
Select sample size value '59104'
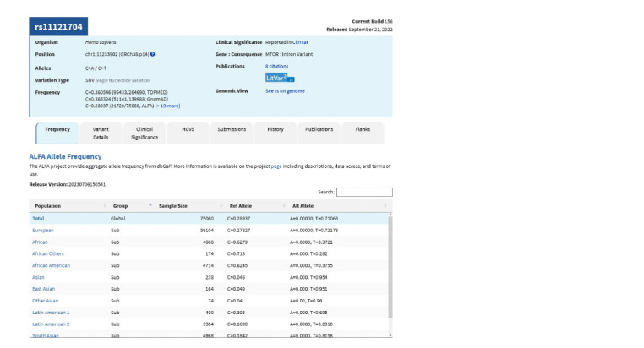(207, 231)
